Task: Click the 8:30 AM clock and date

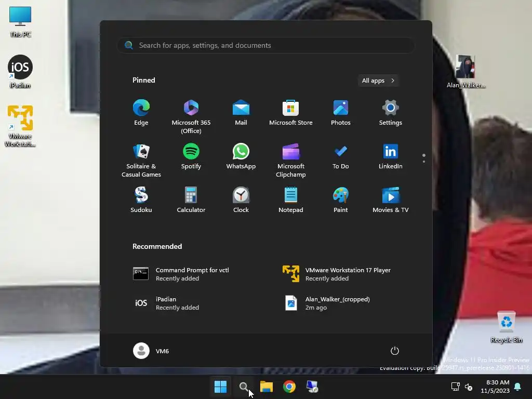Action: pos(495,387)
